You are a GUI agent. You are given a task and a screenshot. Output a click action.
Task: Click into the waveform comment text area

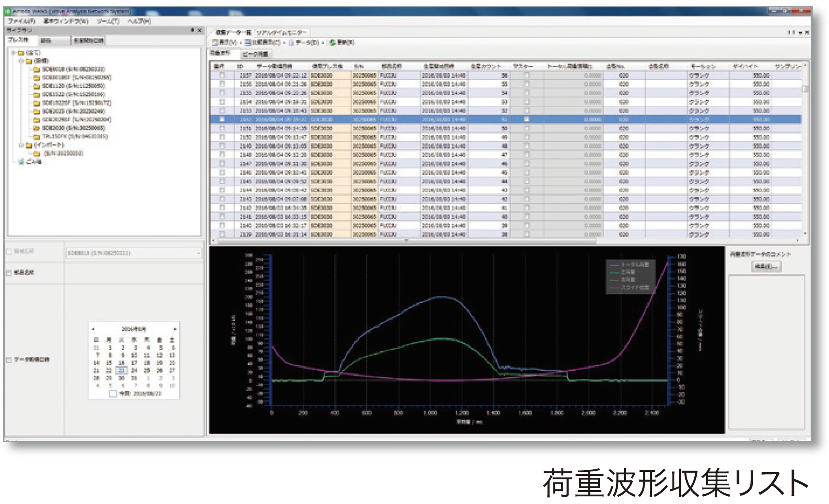(x=766, y=352)
